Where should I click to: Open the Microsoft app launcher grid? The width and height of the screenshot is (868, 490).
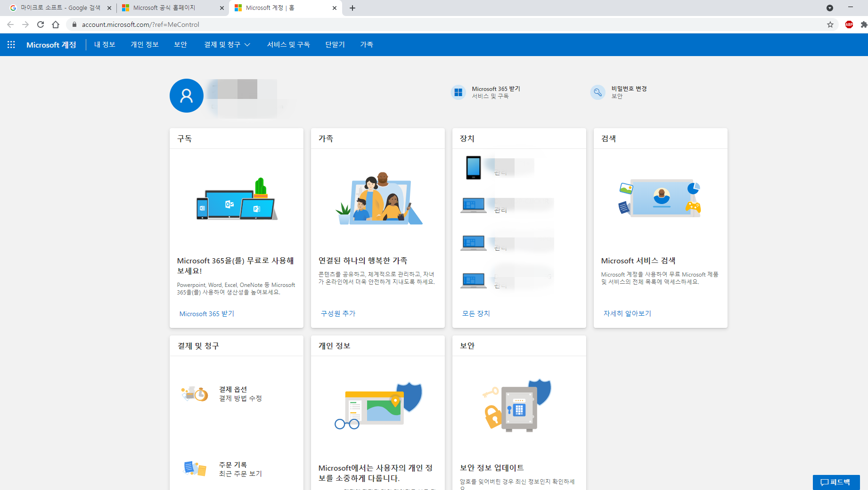tap(11, 45)
